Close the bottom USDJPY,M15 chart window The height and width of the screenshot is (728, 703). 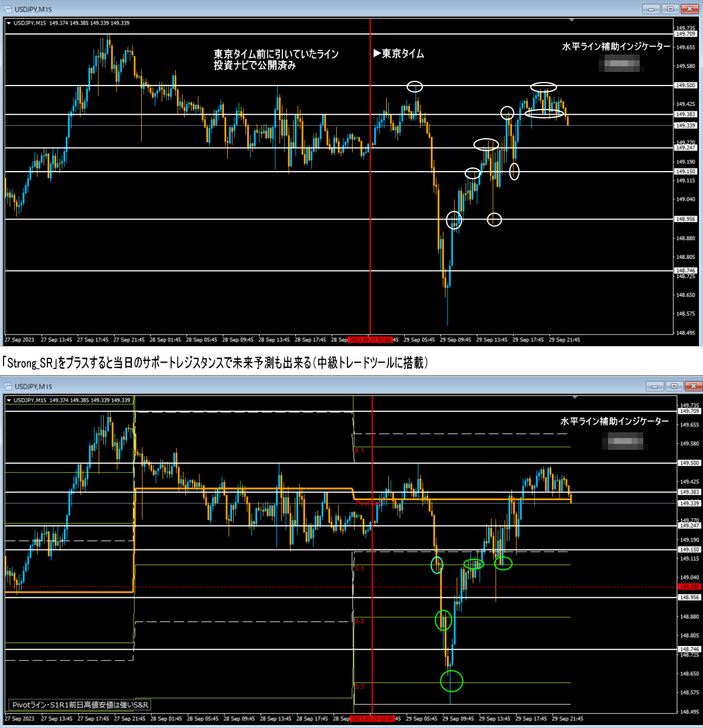(x=693, y=386)
